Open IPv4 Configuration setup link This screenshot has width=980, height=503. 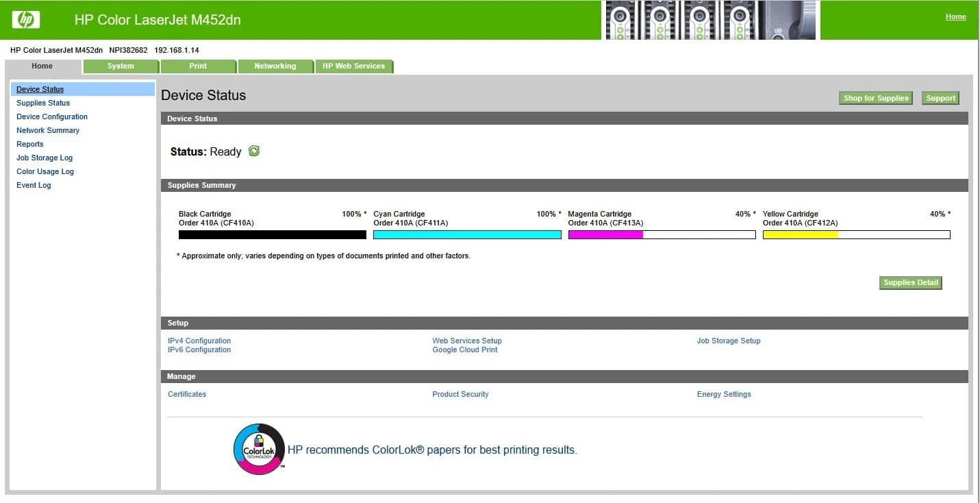[x=199, y=341]
